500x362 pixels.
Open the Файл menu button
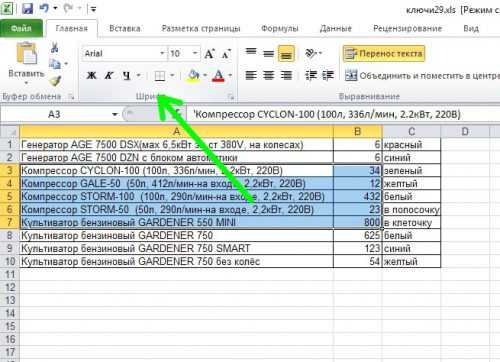point(21,28)
